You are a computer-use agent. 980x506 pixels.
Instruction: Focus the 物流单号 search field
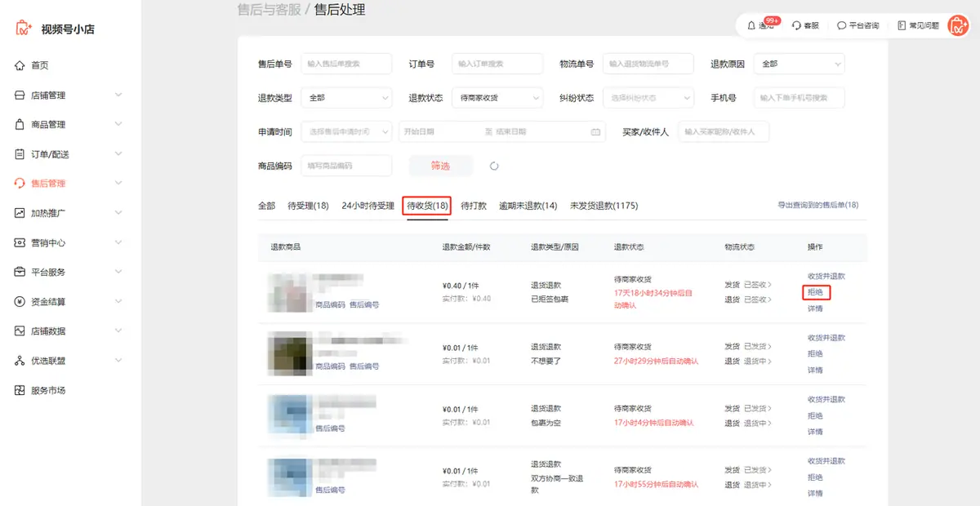648,64
